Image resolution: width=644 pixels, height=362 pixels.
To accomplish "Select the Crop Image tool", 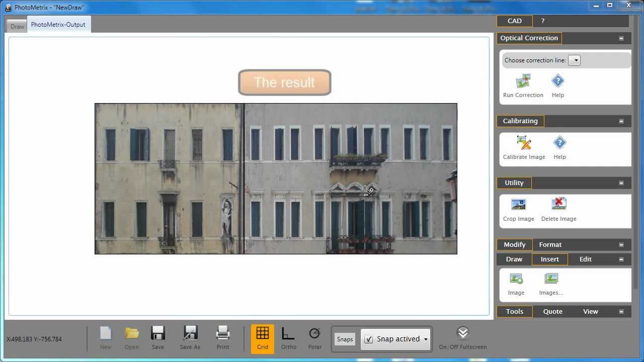I will click(x=518, y=210).
